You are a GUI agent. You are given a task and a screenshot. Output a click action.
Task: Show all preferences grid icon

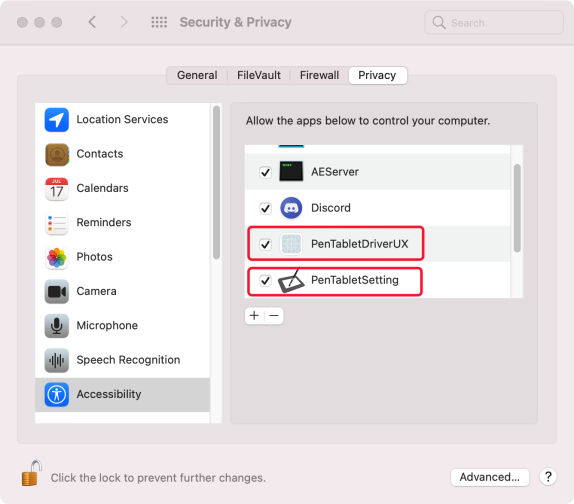pos(159,22)
